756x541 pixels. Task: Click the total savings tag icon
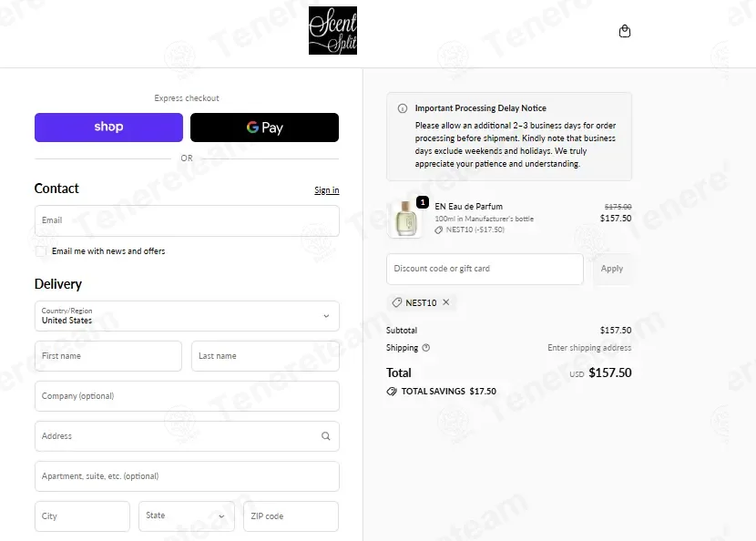click(x=392, y=391)
